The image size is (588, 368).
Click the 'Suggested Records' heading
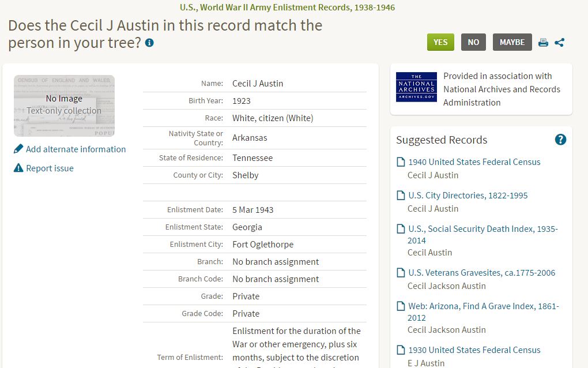point(442,140)
